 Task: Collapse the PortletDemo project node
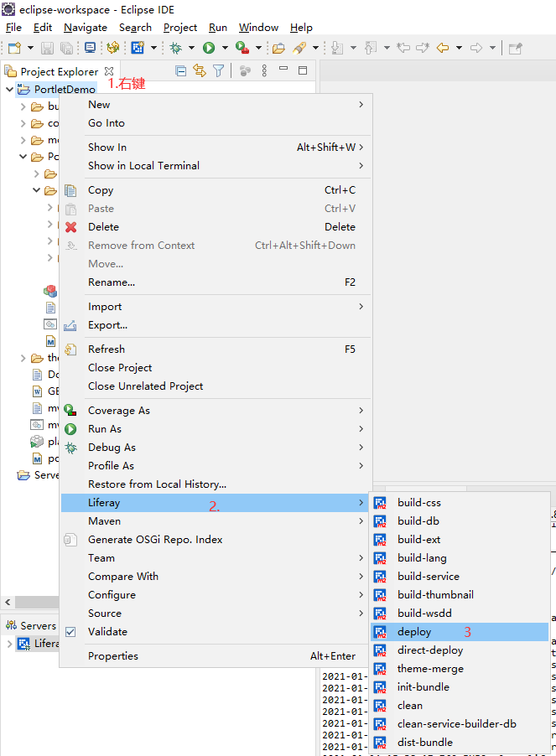9,89
